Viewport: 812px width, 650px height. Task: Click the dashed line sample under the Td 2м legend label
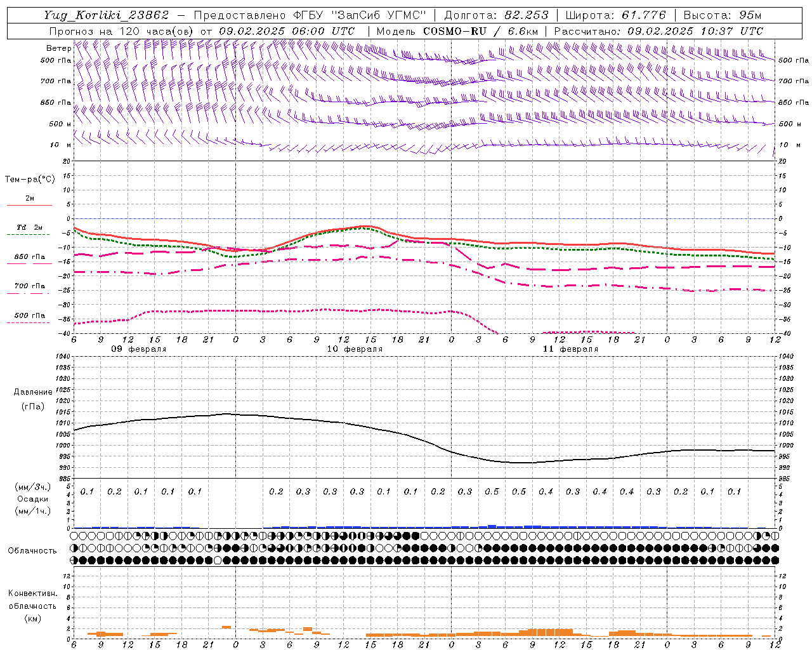[x=28, y=235]
